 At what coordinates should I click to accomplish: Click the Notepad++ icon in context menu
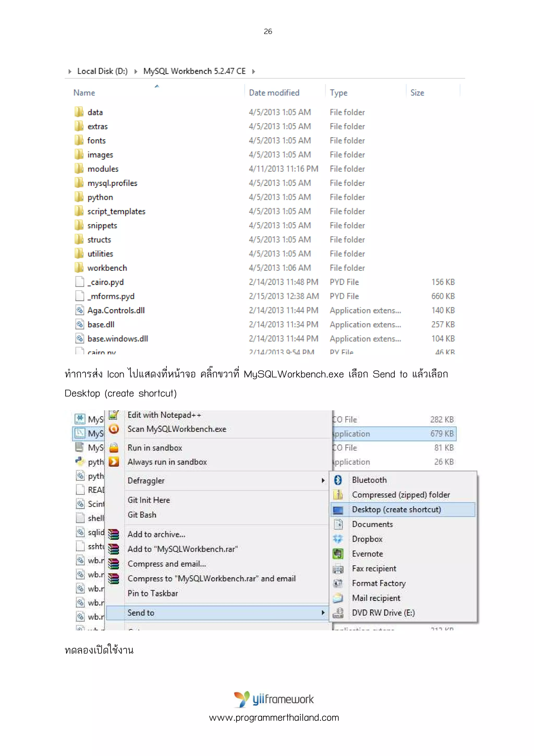coord(114,415)
